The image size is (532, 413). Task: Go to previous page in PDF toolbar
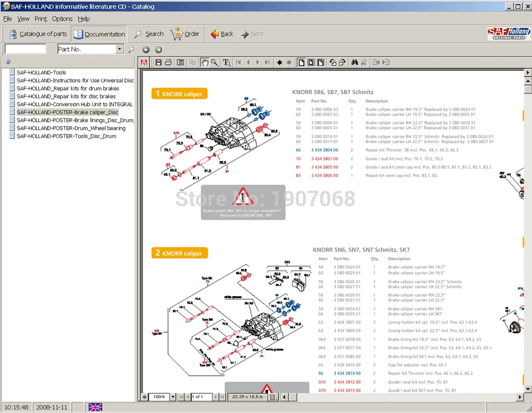pos(248,62)
